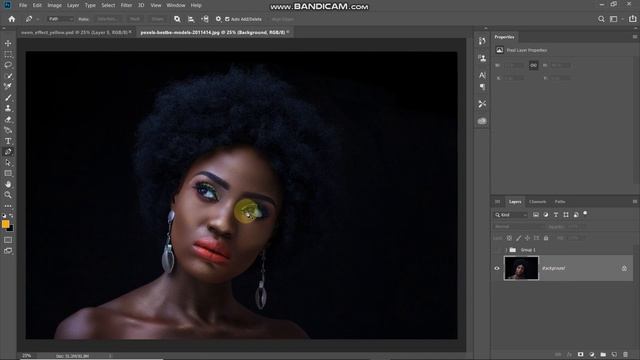Select the Rectangle shape tool

pyautogui.click(x=8, y=173)
